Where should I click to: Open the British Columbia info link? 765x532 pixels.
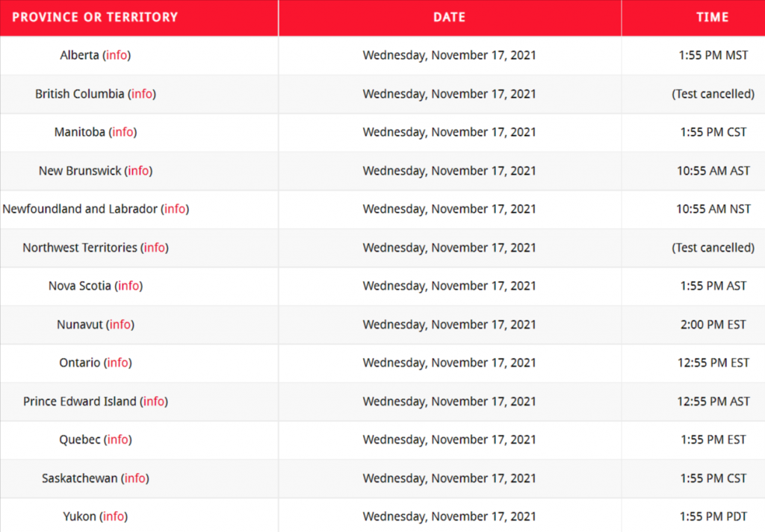coord(142,94)
